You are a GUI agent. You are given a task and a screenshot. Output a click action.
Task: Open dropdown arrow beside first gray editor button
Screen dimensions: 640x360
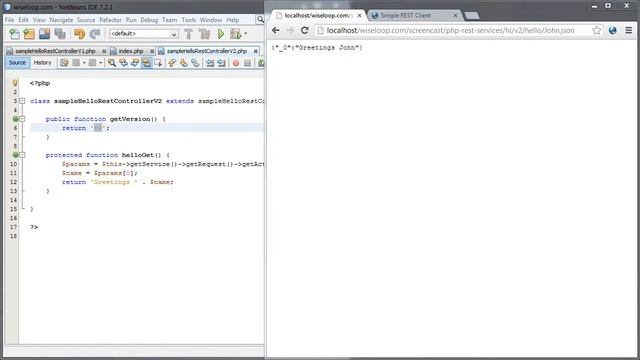click(84, 63)
